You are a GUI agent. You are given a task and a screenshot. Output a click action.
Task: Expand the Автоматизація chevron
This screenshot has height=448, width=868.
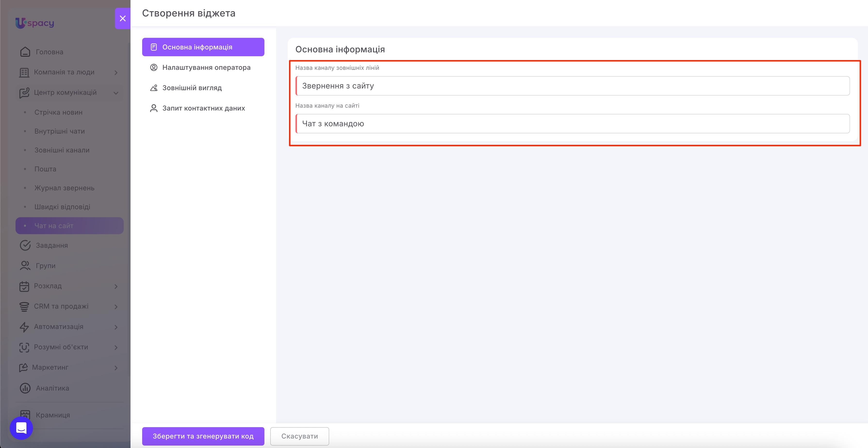tap(116, 327)
